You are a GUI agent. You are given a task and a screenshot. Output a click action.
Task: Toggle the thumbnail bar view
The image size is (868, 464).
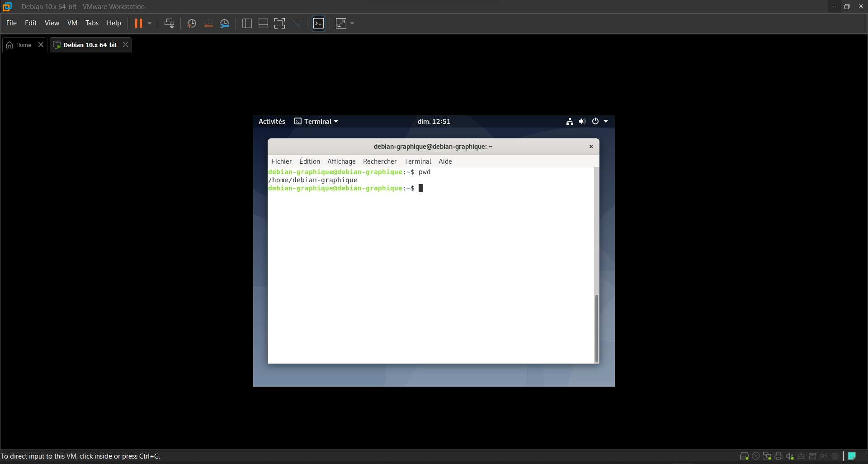pyautogui.click(x=263, y=24)
